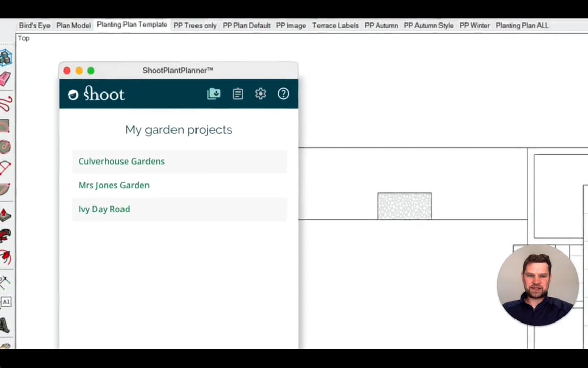
Task: Select the Rotated Rectangle tool
Action: 5,126
